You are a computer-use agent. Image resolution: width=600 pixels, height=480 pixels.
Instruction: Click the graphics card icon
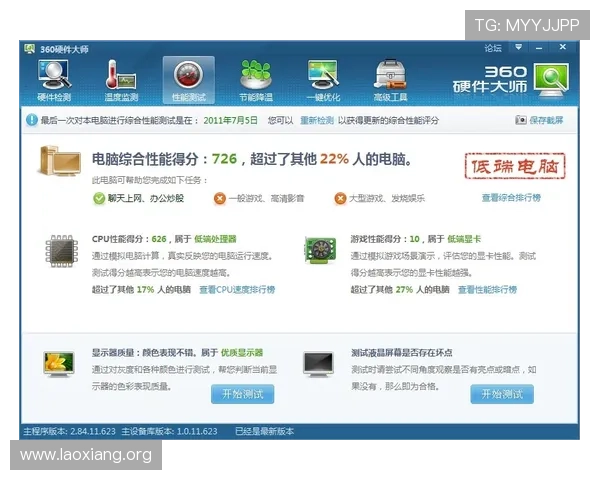coord(321,250)
